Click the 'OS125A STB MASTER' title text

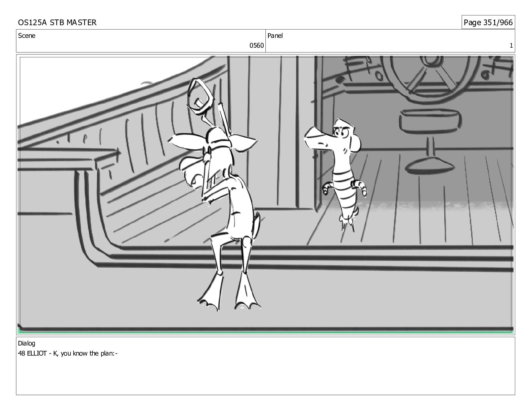(57, 22)
